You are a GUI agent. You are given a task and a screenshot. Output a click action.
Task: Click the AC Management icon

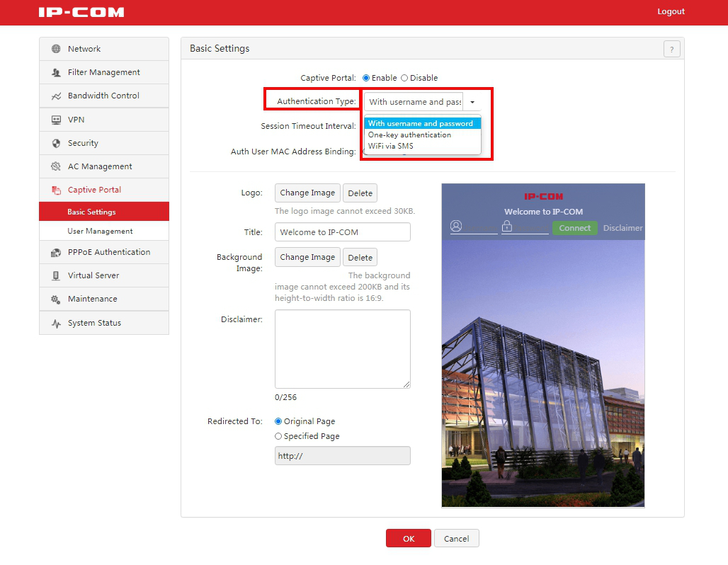tap(56, 166)
